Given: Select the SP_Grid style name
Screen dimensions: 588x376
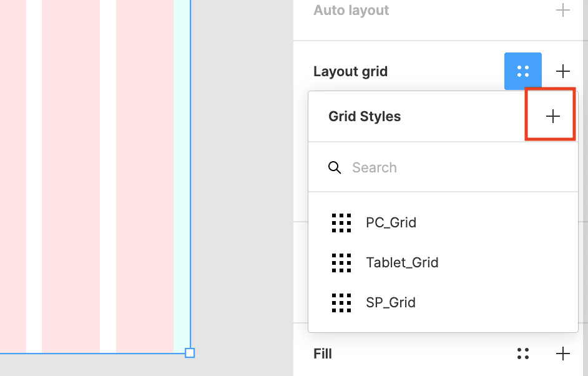Looking at the screenshot, I should pos(391,302).
